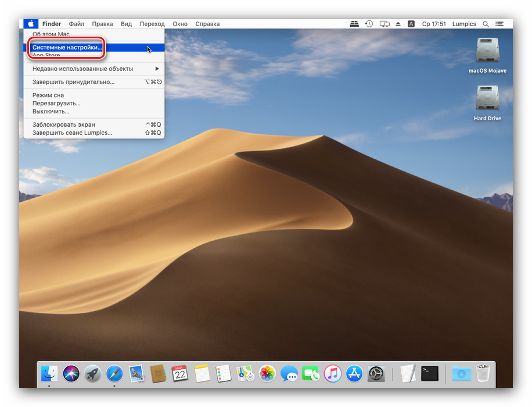
Task: Open Calendar showing date 22
Action: click(x=180, y=373)
